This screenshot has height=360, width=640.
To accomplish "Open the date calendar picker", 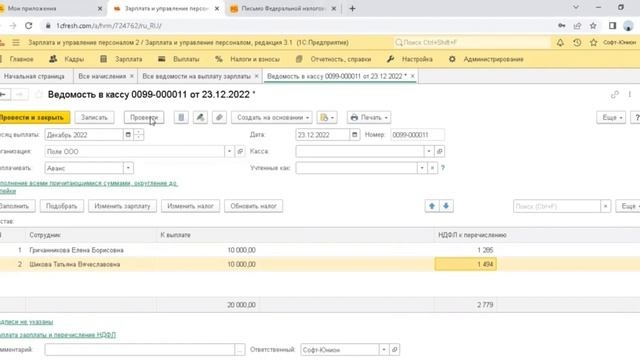I will (x=354, y=135).
